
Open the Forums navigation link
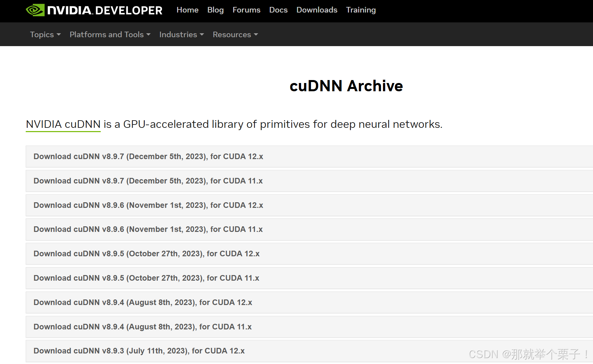246,10
